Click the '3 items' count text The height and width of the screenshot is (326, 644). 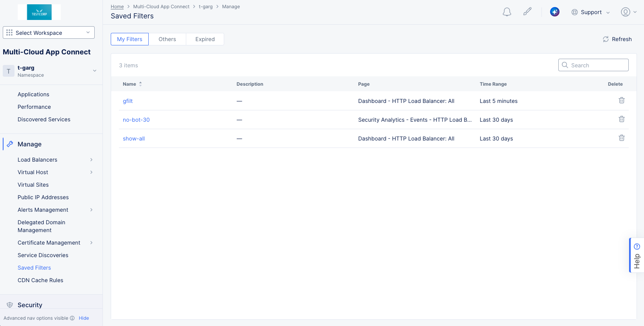coord(128,65)
